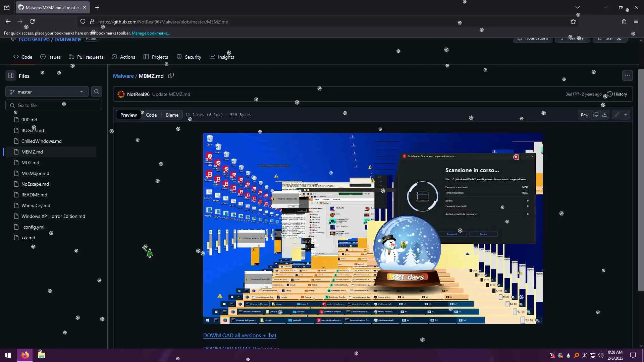This screenshot has width=644, height=362.
Task: Collapse the file tree side panel
Action: tap(11, 76)
